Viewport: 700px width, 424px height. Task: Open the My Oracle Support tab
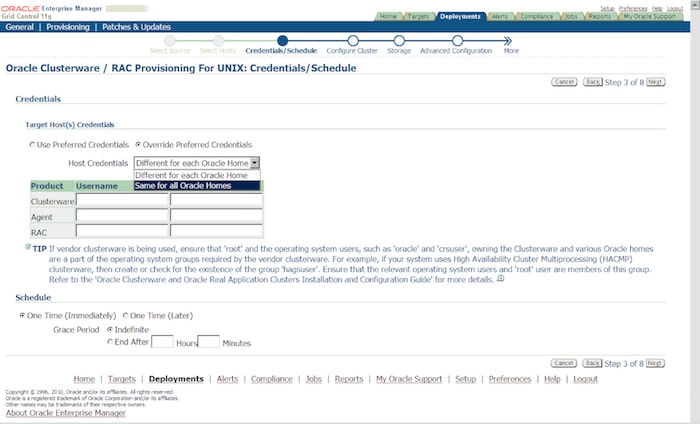(x=650, y=17)
